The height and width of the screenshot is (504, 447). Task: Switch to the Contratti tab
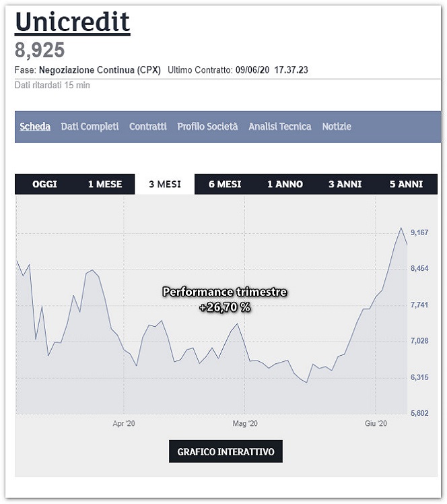tap(148, 127)
